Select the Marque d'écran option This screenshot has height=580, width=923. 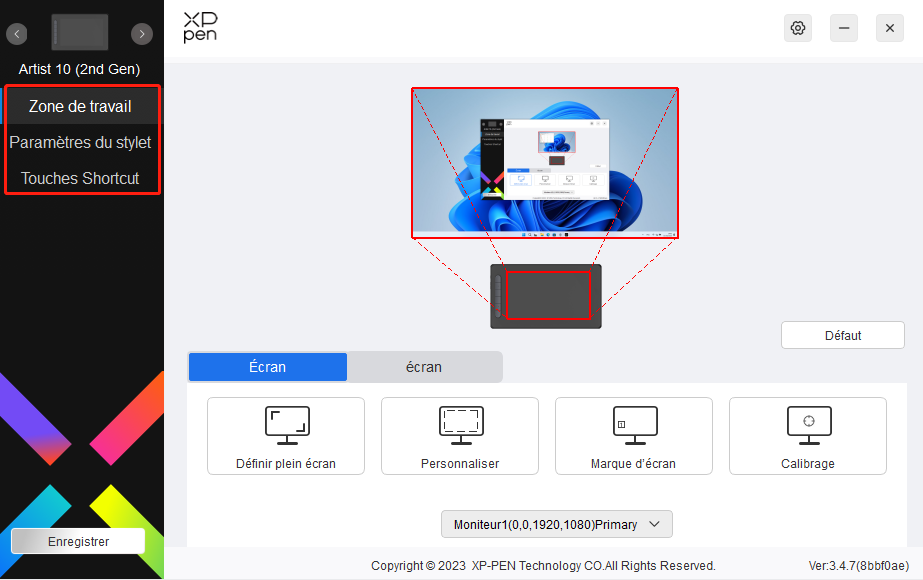tap(634, 436)
